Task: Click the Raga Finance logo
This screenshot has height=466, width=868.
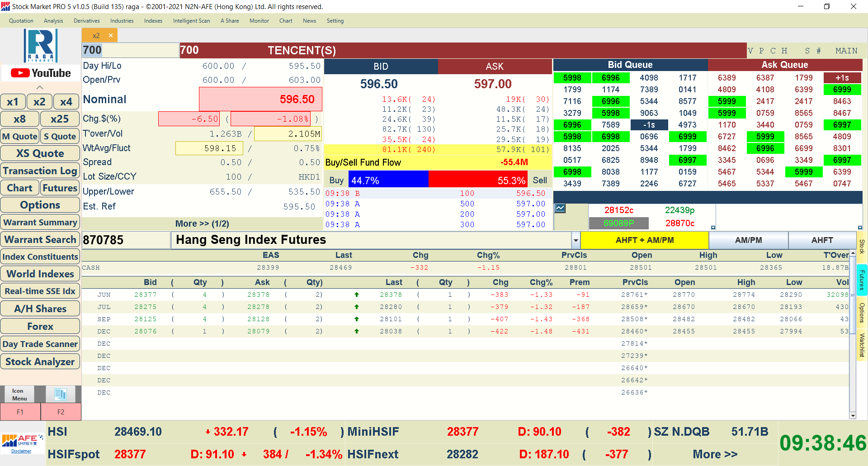Action: (x=41, y=46)
